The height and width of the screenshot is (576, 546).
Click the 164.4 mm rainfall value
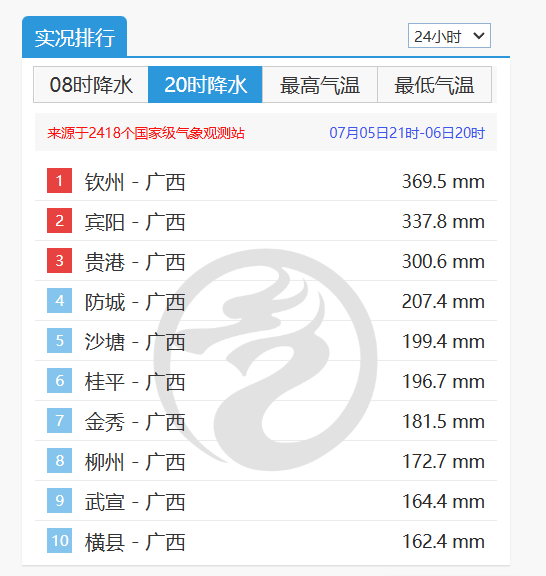[x=443, y=501]
